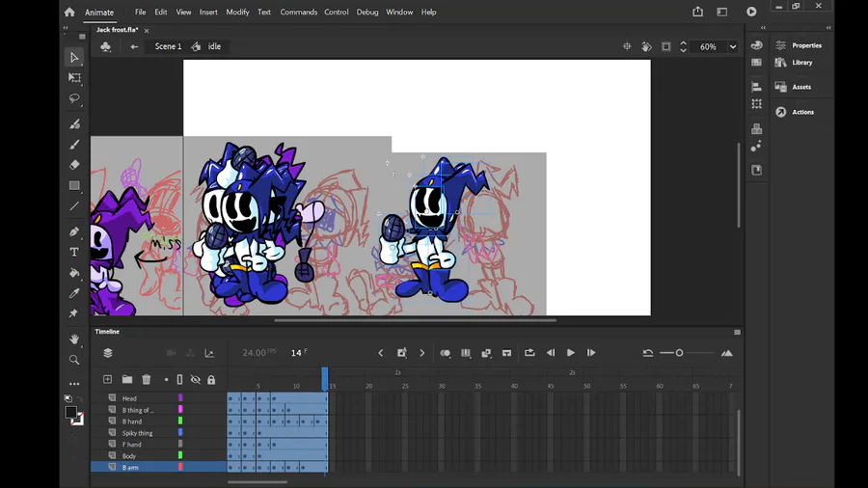Select the Pen tool
Image resolution: width=868 pixels, height=488 pixels.
74,231
